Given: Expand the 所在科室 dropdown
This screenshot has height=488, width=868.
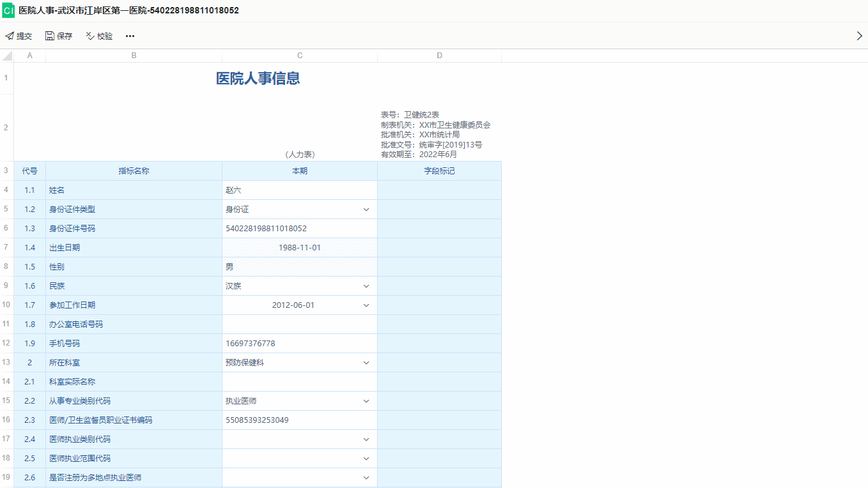Looking at the screenshot, I should [x=366, y=363].
